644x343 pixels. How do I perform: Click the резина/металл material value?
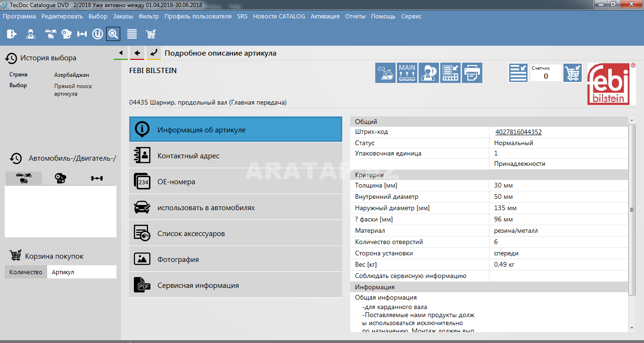pos(516,230)
